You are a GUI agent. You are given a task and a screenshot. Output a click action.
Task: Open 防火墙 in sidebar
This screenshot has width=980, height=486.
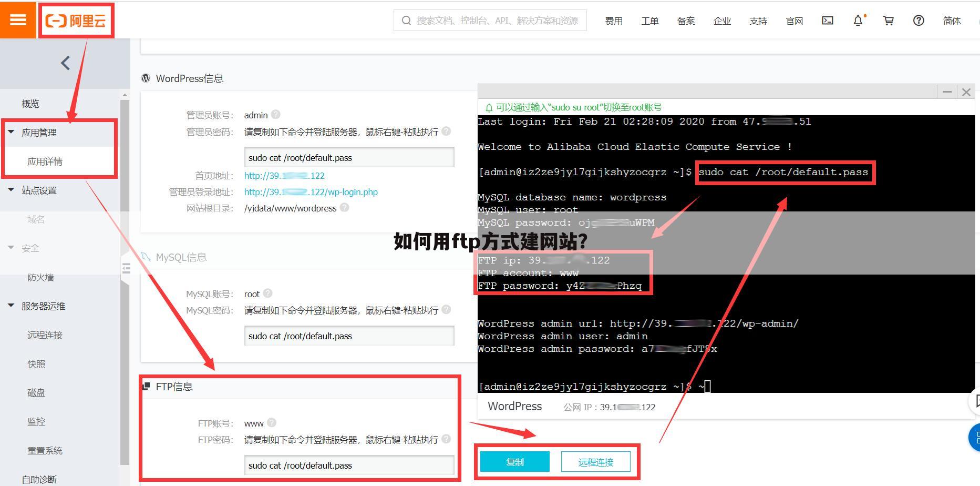point(40,277)
